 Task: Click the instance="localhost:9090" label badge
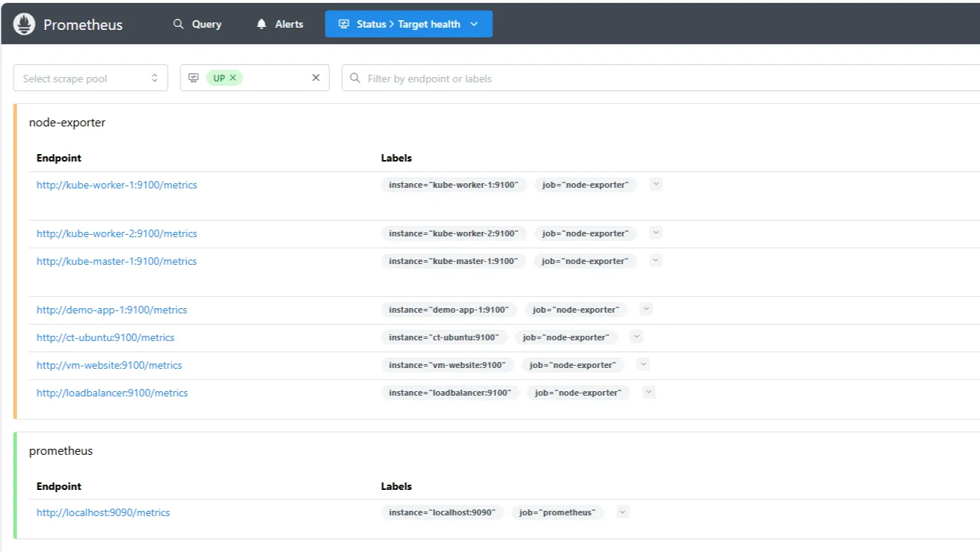coord(442,512)
